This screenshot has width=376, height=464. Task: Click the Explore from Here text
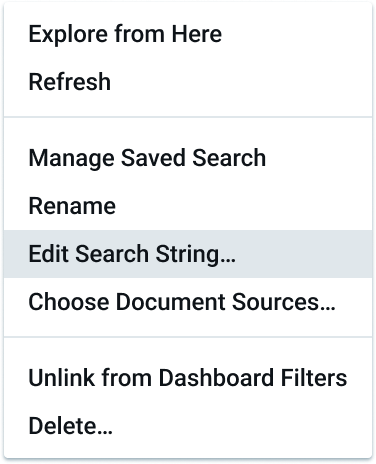pyautogui.click(x=125, y=34)
